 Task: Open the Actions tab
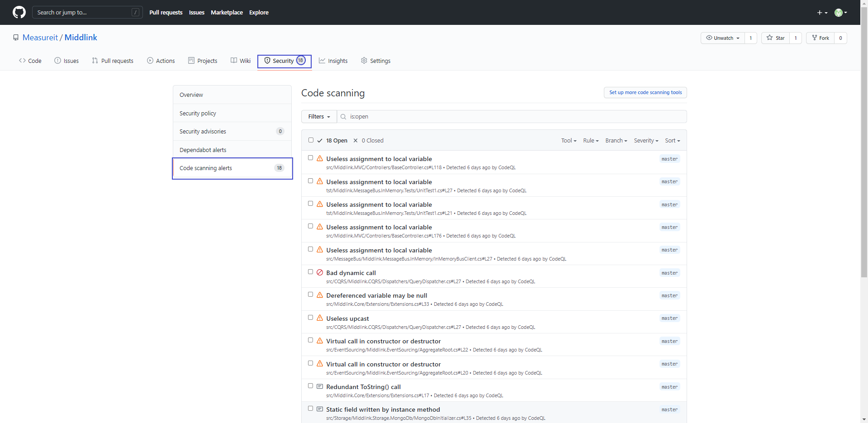tap(161, 61)
